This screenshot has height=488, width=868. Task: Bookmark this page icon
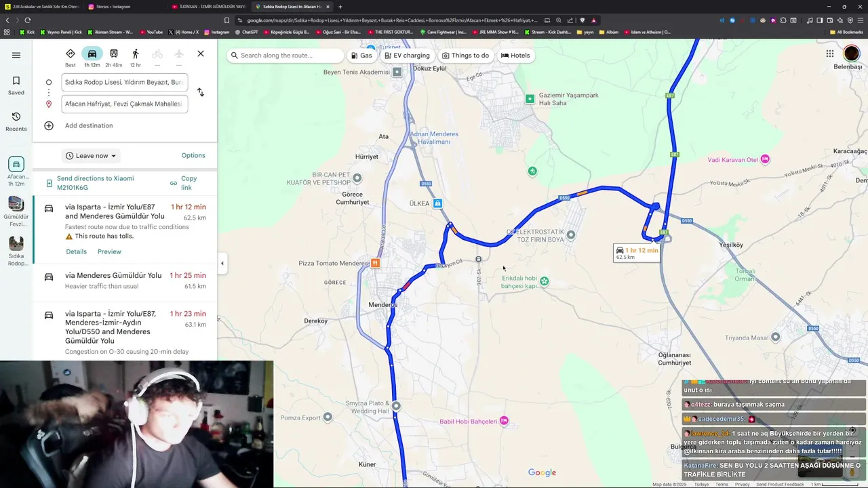226,20
